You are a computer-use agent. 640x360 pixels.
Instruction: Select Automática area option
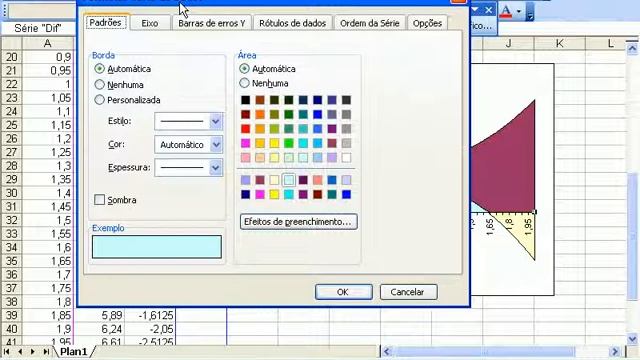pos(244,69)
